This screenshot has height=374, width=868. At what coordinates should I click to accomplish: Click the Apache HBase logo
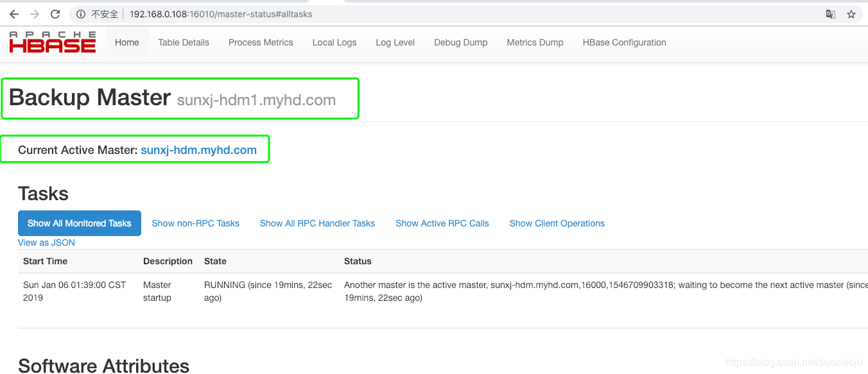coord(53,42)
